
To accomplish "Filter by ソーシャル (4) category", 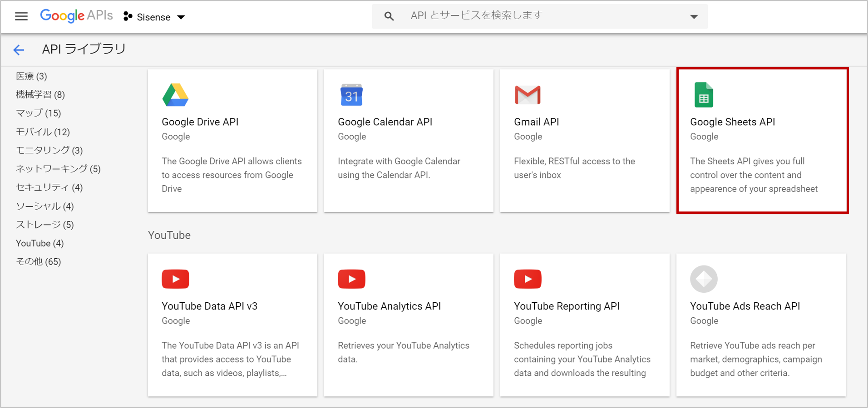I will click(x=44, y=206).
